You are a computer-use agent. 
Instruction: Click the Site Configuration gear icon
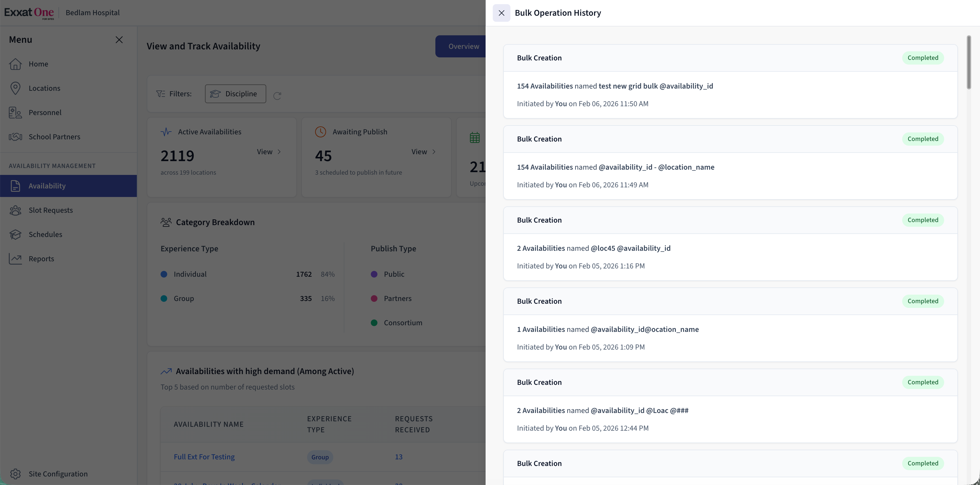[15, 474]
